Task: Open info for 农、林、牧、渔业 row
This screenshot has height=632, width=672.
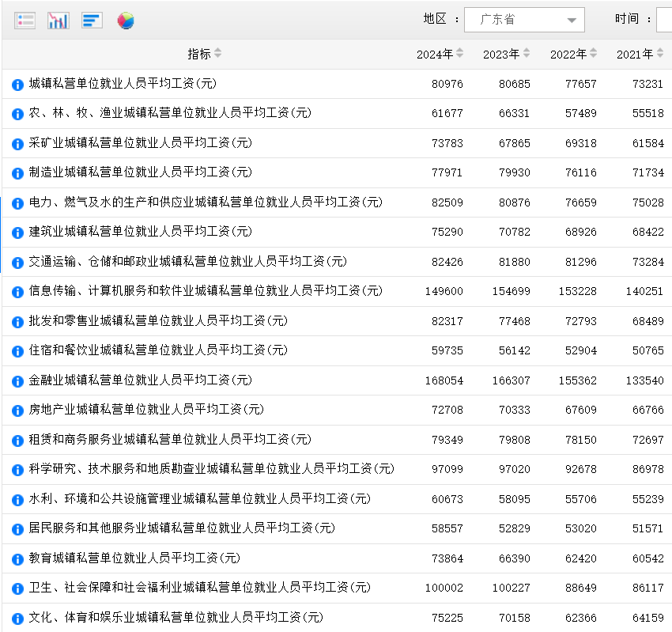Action: 17,114
